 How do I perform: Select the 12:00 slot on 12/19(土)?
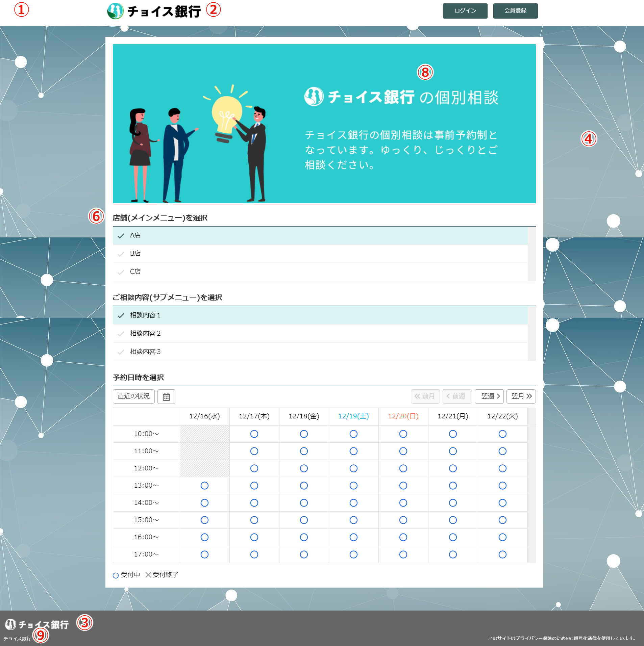(353, 468)
